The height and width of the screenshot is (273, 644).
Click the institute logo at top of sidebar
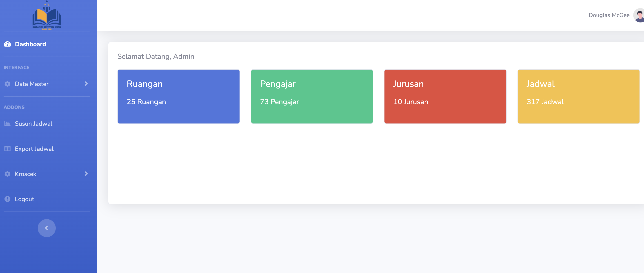pyautogui.click(x=47, y=15)
